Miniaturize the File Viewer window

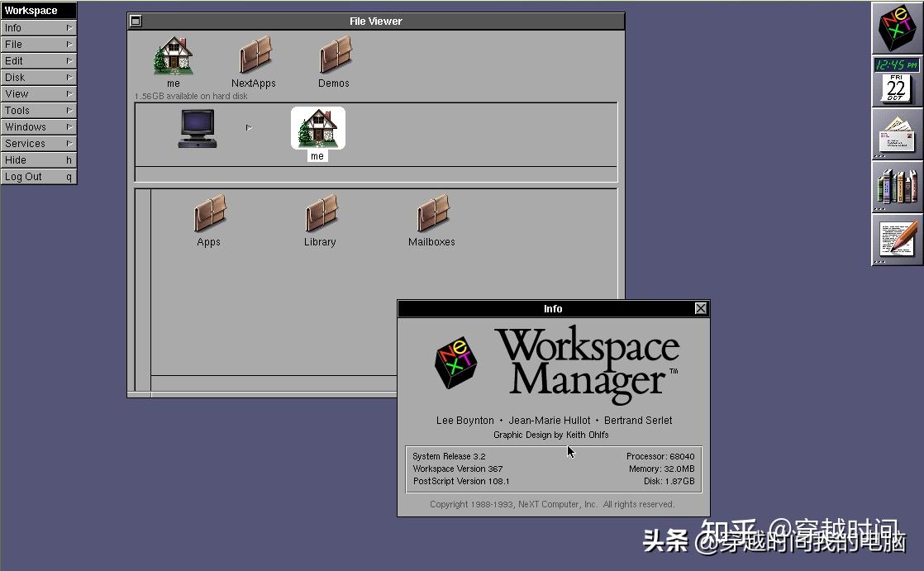pos(136,21)
